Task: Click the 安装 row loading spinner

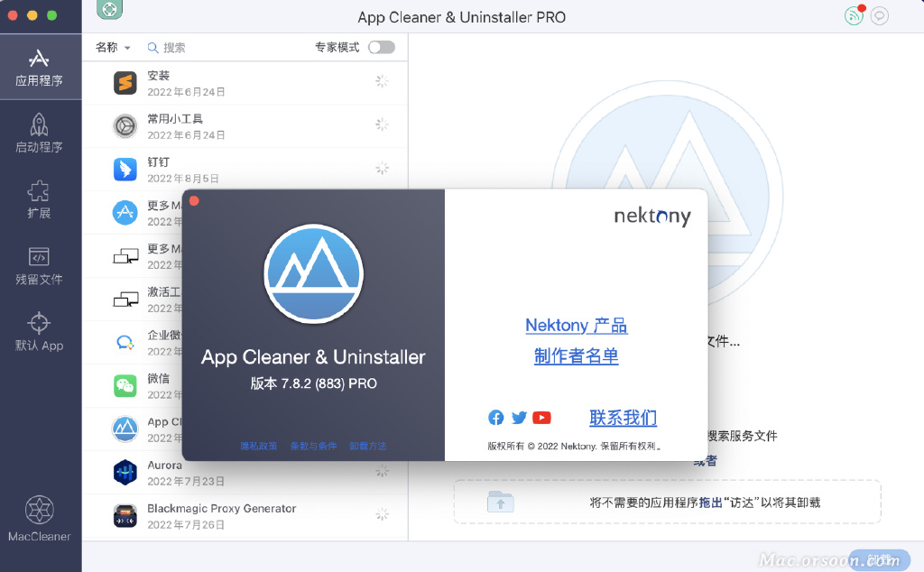Action: [383, 81]
